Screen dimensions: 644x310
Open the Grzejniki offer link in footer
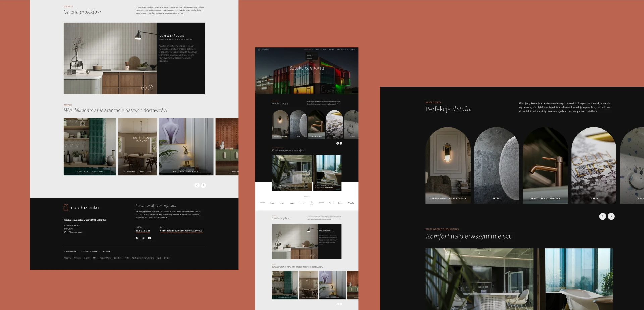click(x=167, y=258)
